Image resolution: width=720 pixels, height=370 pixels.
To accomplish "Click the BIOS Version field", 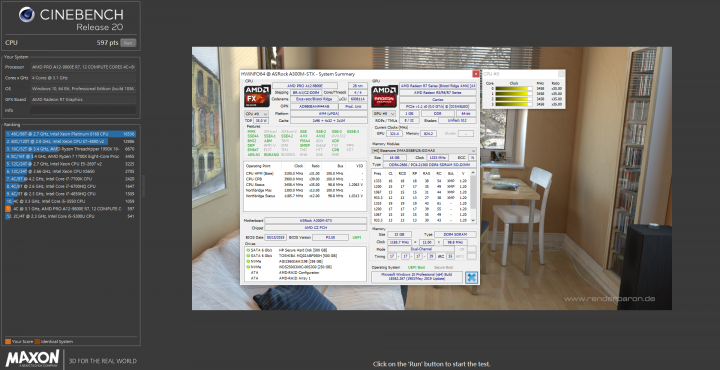I will click(x=330, y=237).
